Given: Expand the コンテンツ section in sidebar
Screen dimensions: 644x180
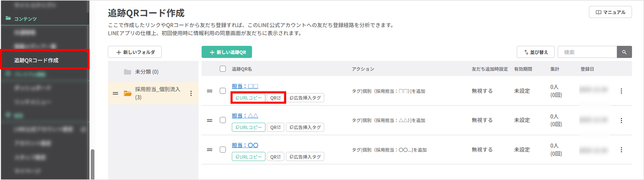Looking at the screenshot, I should pos(25,19).
